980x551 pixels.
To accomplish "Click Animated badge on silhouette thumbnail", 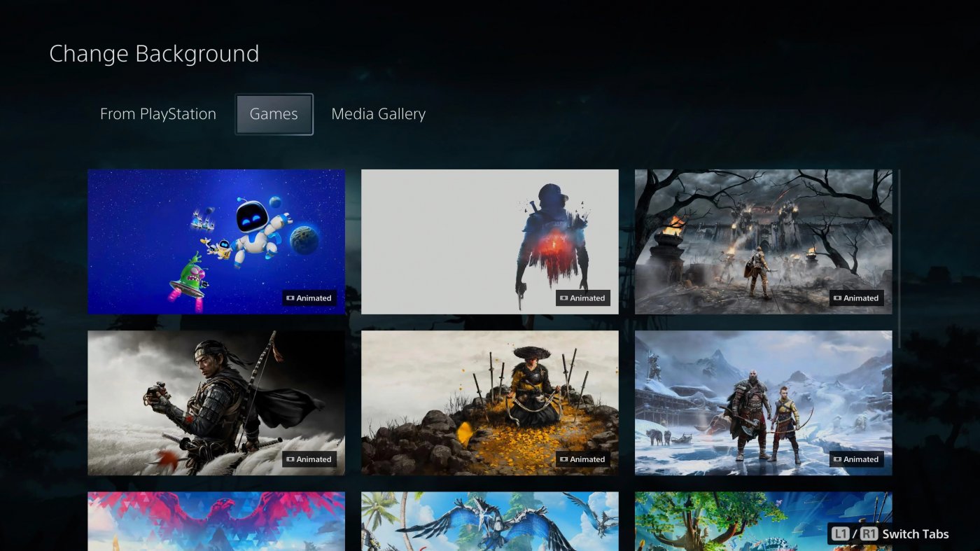I will pos(583,298).
